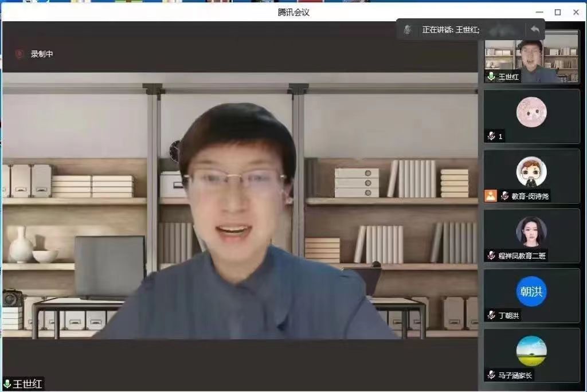Click the orange host icon beside 教育-闵诗尧
The width and height of the screenshot is (587, 392).
(491, 195)
